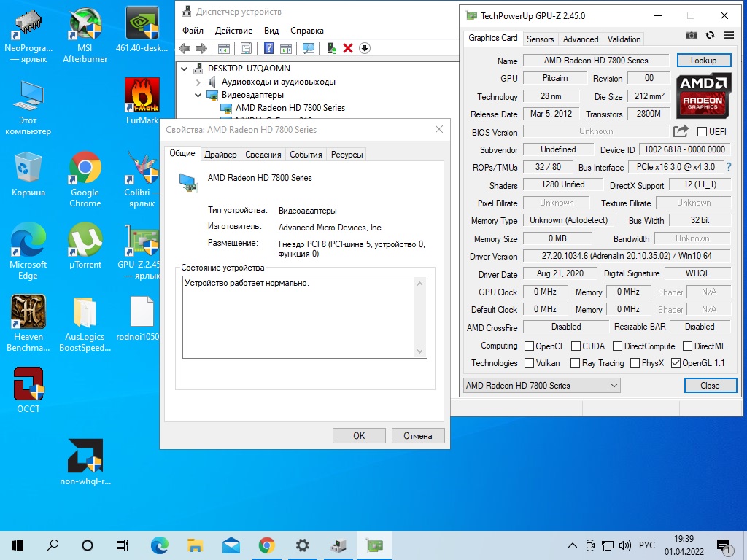Select the Colibri shortcut icon
Viewport: 747px width, 560px height.
[142, 179]
